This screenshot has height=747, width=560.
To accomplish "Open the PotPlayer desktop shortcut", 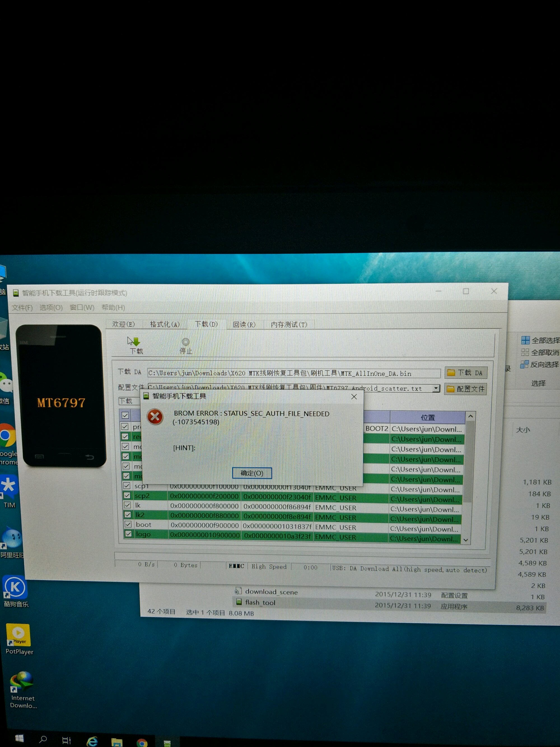I will coord(18,635).
